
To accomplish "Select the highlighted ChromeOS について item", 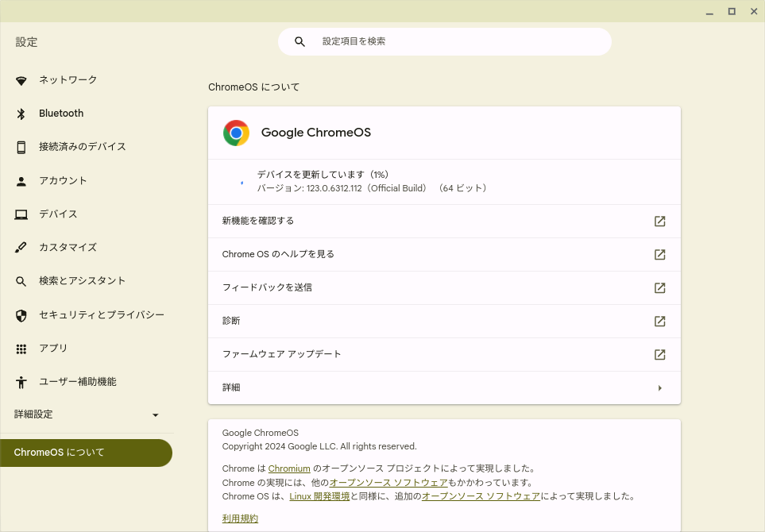I will click(x=86, y=453).
